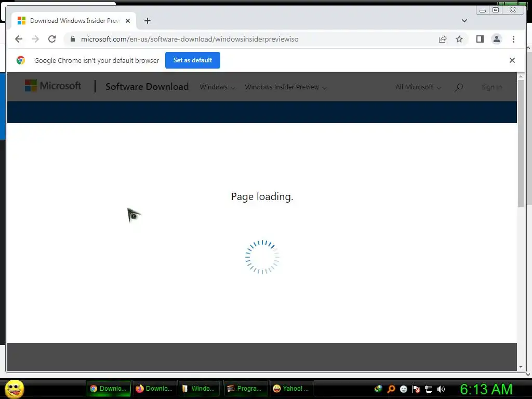Reload the current page
The width and height of the screenshot is (532, 399).
(52, 39)
